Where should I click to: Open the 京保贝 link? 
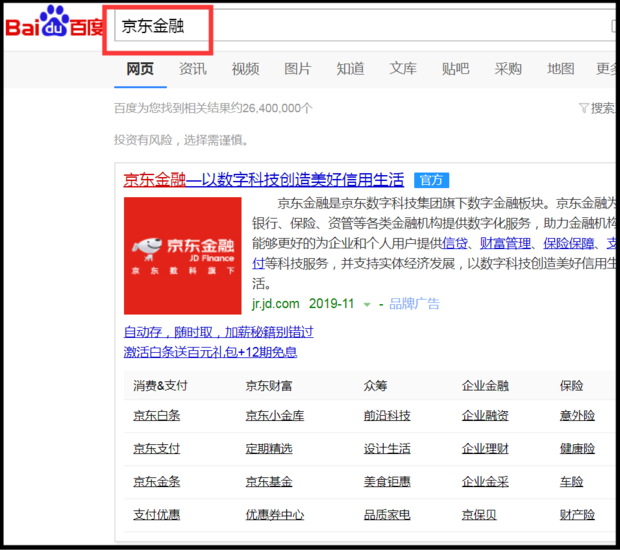pos(479,515)
